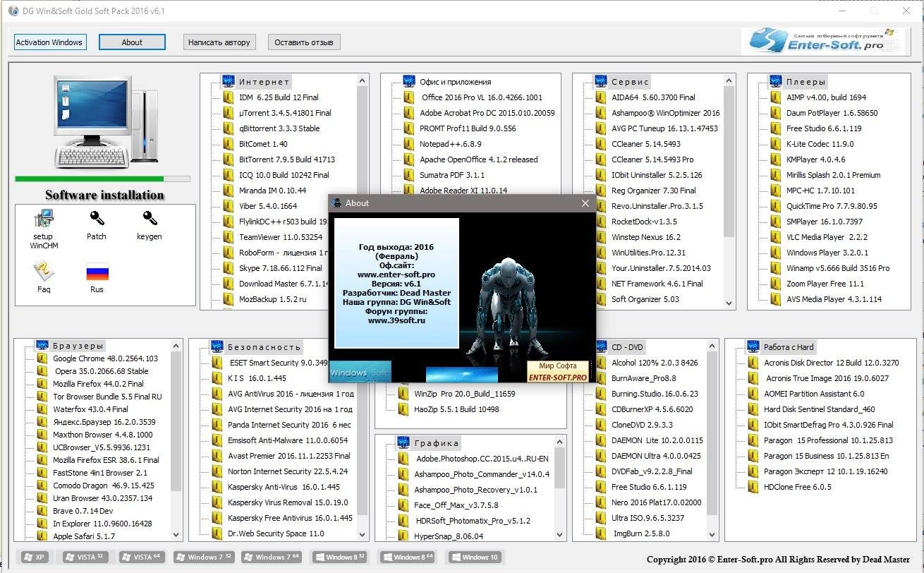Click the Windows 8 32 button
The height and width of the screenshot is (573, 924).
click(340, 557)
